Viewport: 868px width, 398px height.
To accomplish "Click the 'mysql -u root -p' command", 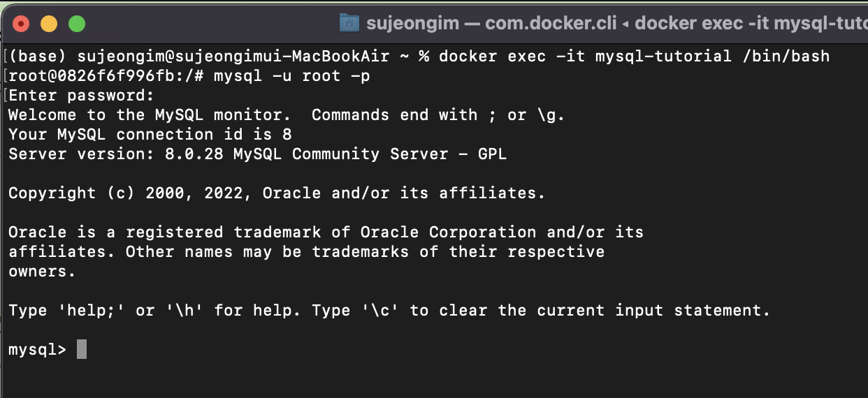I will click(x=291, y=75).
